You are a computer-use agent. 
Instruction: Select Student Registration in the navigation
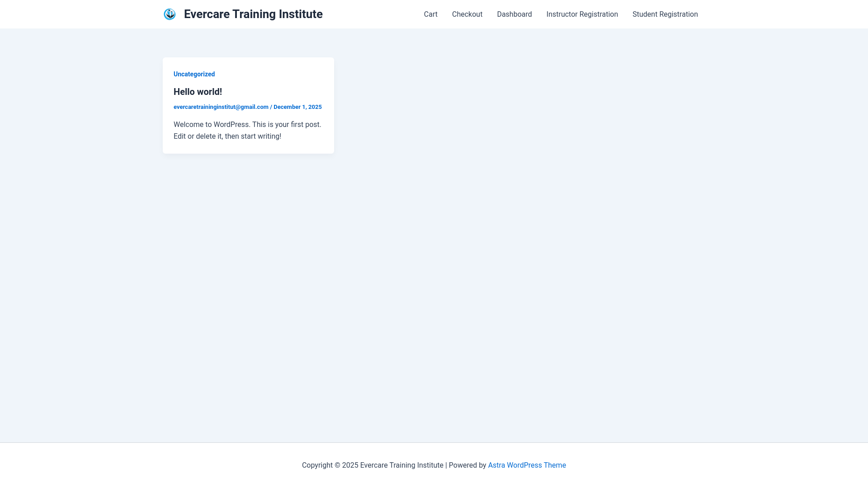click(665, 14)
